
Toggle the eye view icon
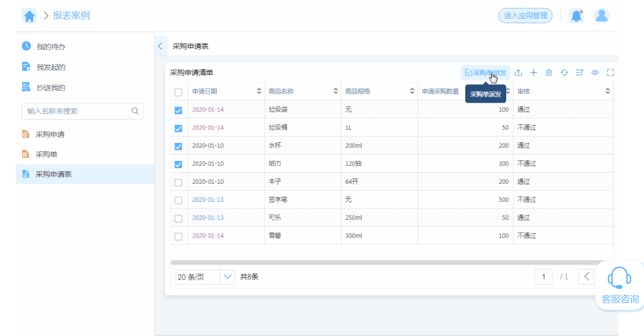tap(595, 72)
